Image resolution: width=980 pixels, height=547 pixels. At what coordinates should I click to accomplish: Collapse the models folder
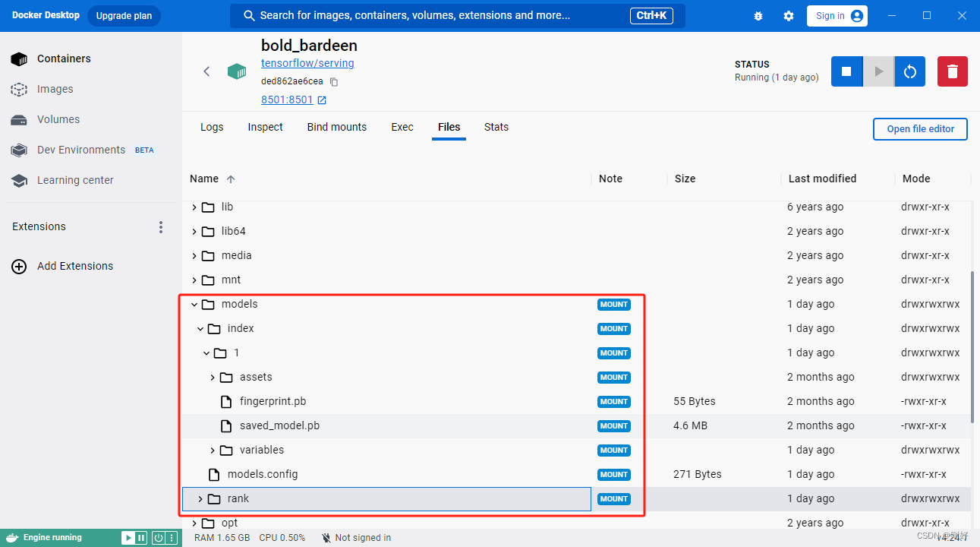pos(194,305)
